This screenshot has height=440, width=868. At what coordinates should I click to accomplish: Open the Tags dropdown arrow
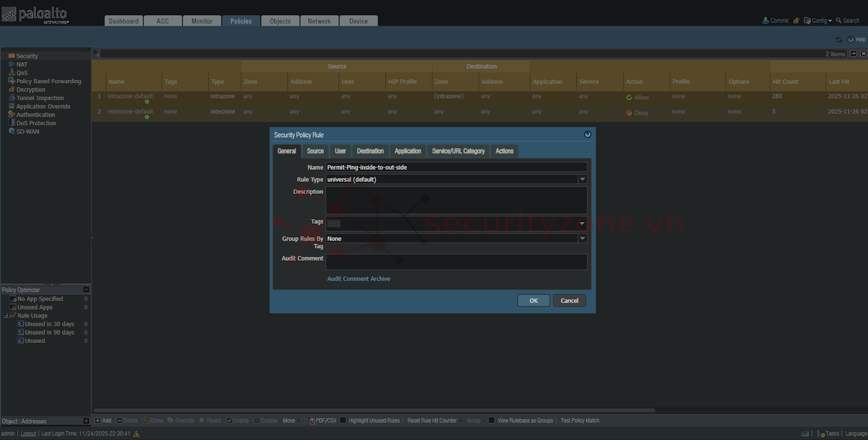click(582, 223)
